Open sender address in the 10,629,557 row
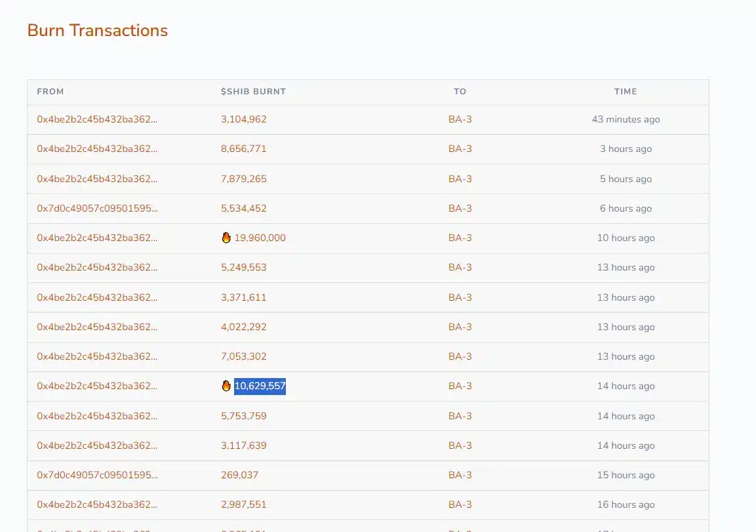This screenshot has width=756, height=532. (97, 385)
